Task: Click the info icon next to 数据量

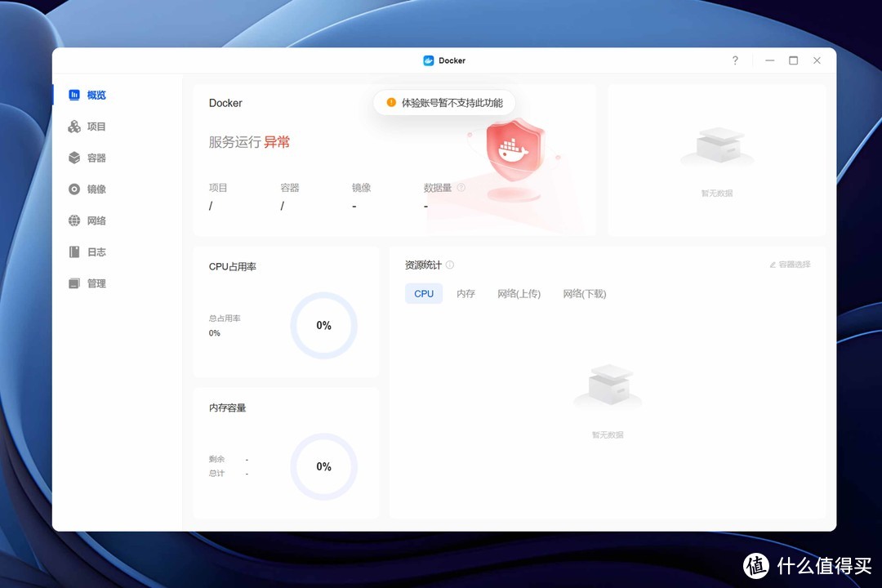Action: [461, 186]
